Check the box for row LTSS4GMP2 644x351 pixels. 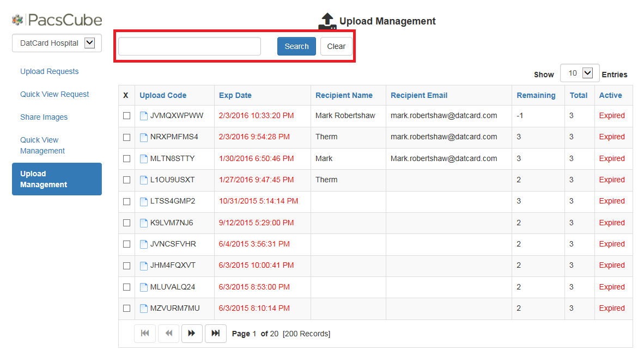pos(126,201)
